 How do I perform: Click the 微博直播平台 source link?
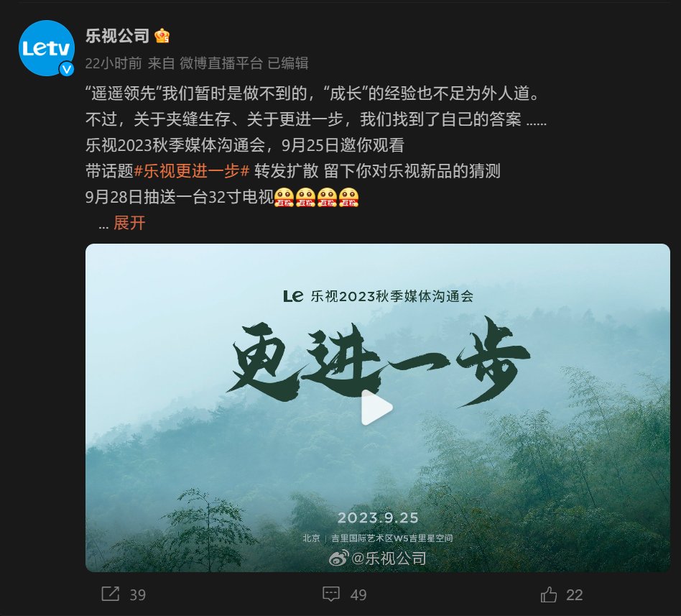coord(221,63)
